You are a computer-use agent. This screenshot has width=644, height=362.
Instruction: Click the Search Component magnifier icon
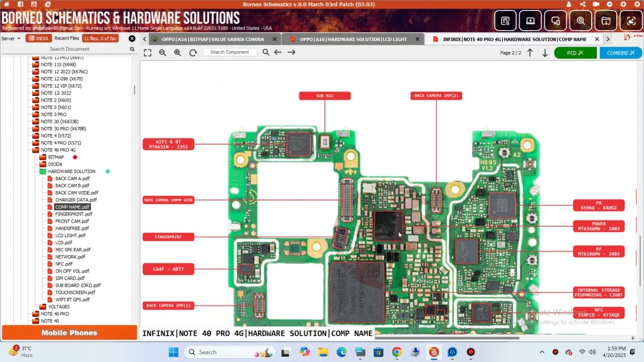pos(266,52)
